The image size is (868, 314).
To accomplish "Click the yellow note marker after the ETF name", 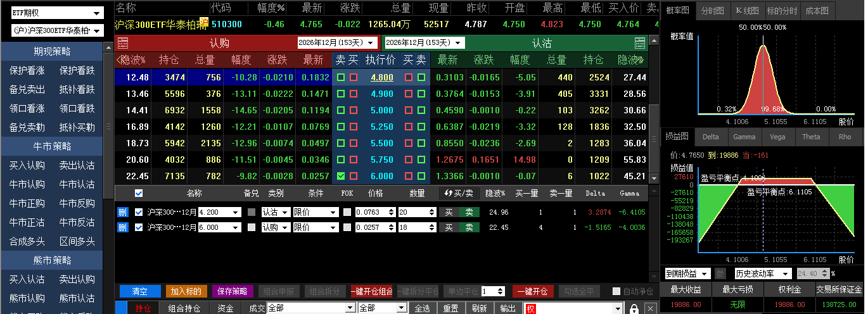I will pyautogui.click(x=203, y=22).
